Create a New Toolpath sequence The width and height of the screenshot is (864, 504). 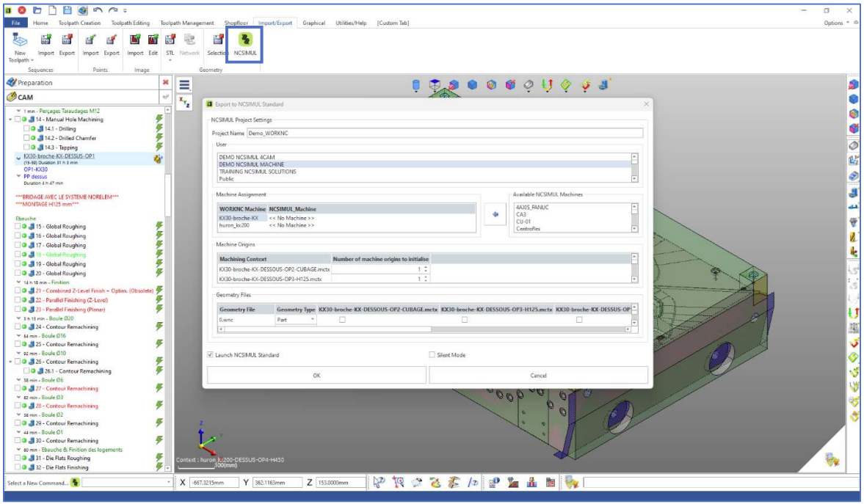[21, 48]
